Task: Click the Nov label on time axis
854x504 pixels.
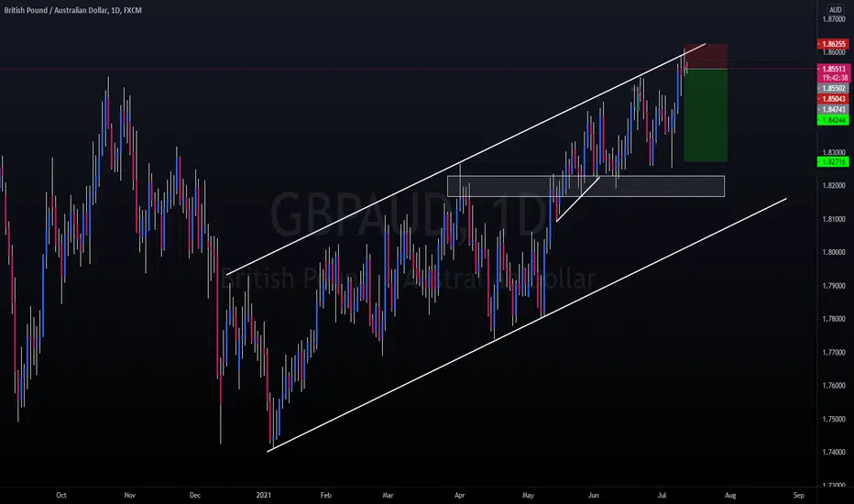Action: click(129, 495)
